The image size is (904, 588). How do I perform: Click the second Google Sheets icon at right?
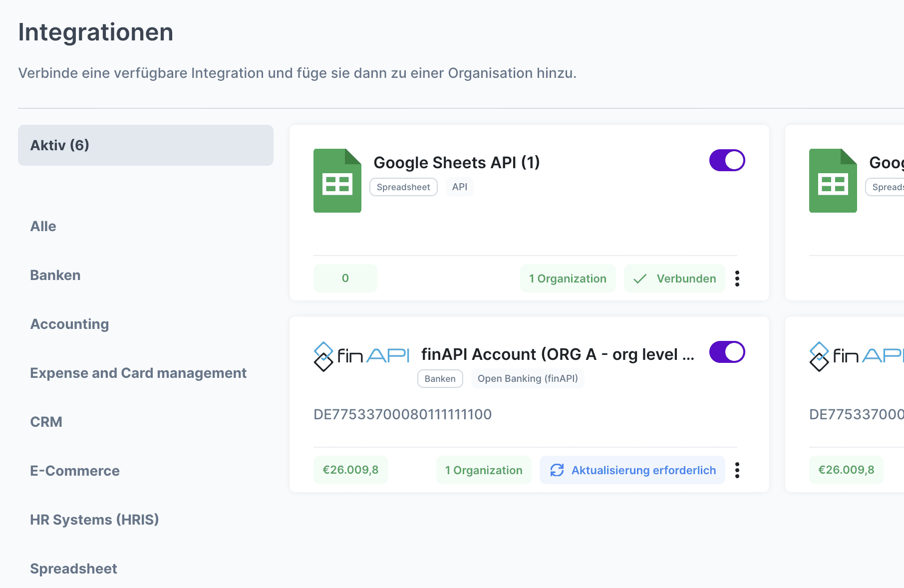point(833,181)
